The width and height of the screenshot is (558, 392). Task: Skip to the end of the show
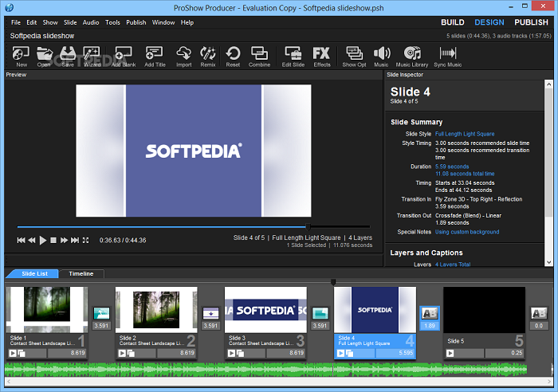point(75,240)
